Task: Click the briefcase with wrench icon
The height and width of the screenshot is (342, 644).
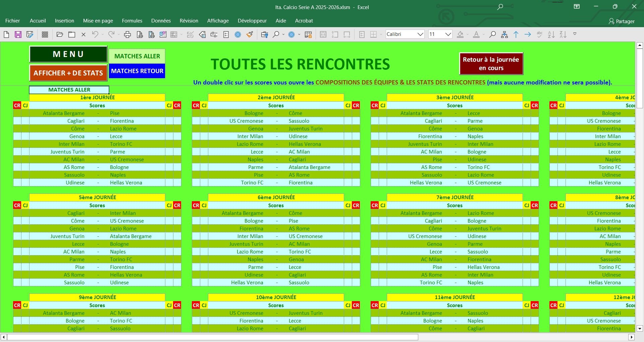Action: pyautogui.click(x=264, y=34)
